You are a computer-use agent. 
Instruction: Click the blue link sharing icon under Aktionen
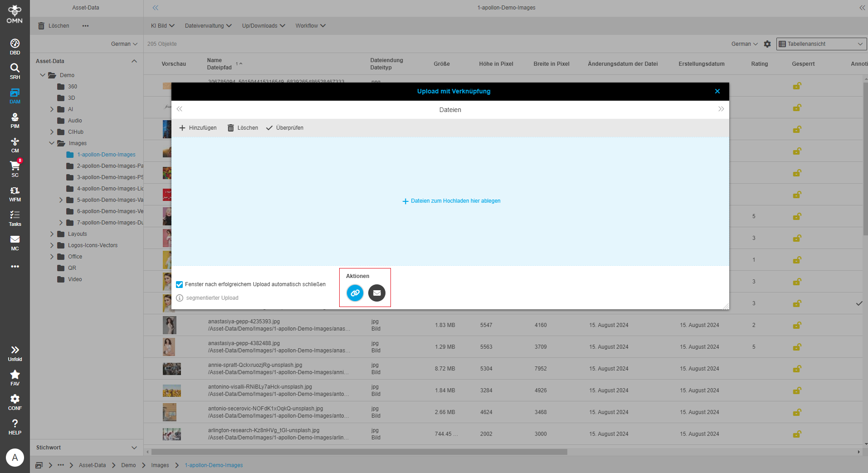coord(355,293)
